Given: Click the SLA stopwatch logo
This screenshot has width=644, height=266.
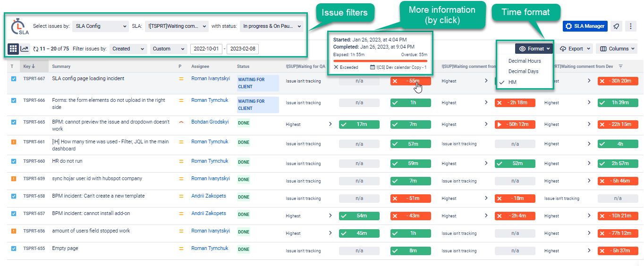Looking at the screenshot, I should (x=20, y=26).
